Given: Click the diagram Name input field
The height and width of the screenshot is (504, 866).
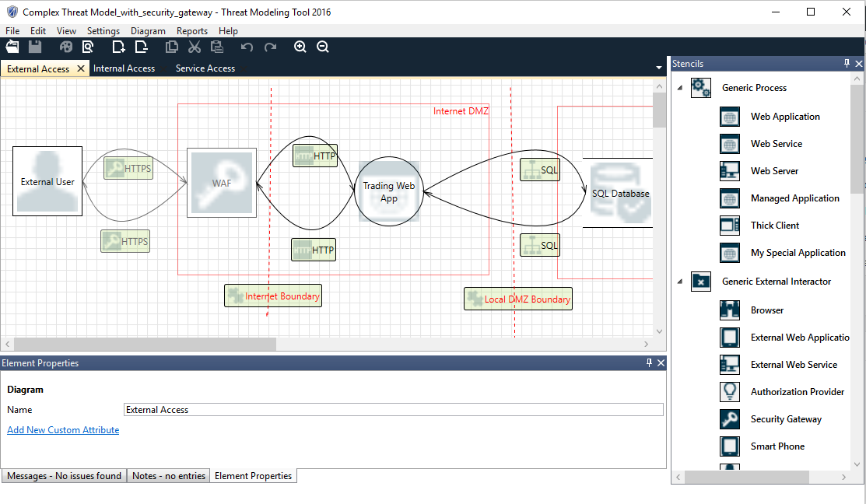Looking at the screenshot, I should pyautogui.click(x=393, y=410).
